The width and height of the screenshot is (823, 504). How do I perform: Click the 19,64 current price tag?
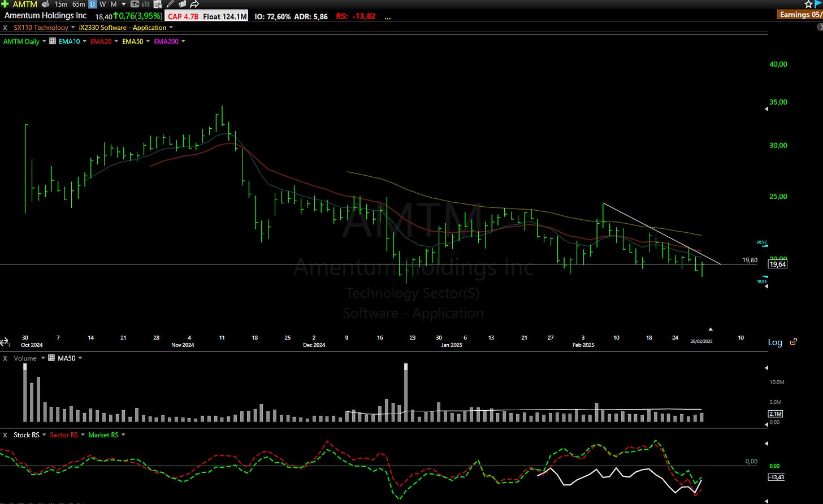click(778, 264)
